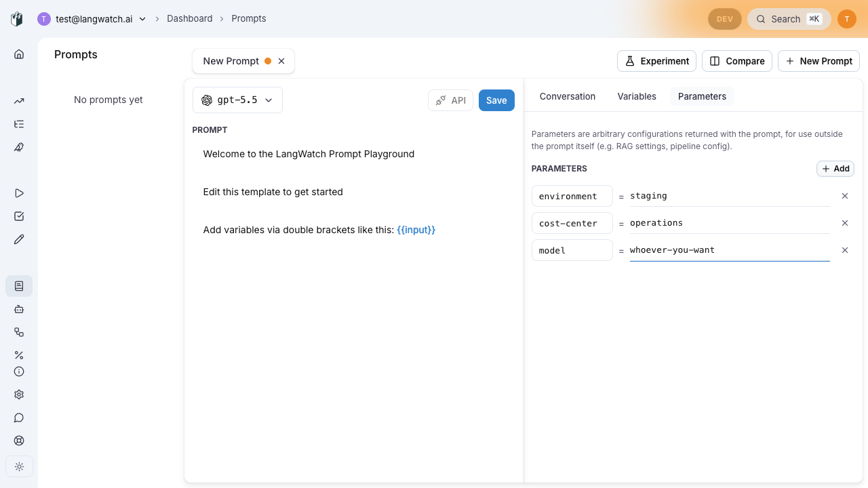
Task: Select the Prompts book icon in sidebar
Action: [19, 286]
